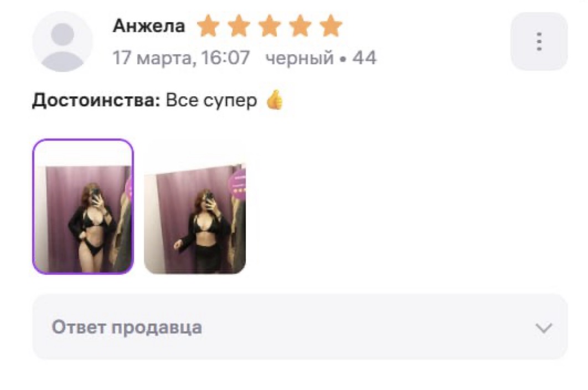Expand the Ответ продавца chevron arrow
588x390 pixels.
544,328
